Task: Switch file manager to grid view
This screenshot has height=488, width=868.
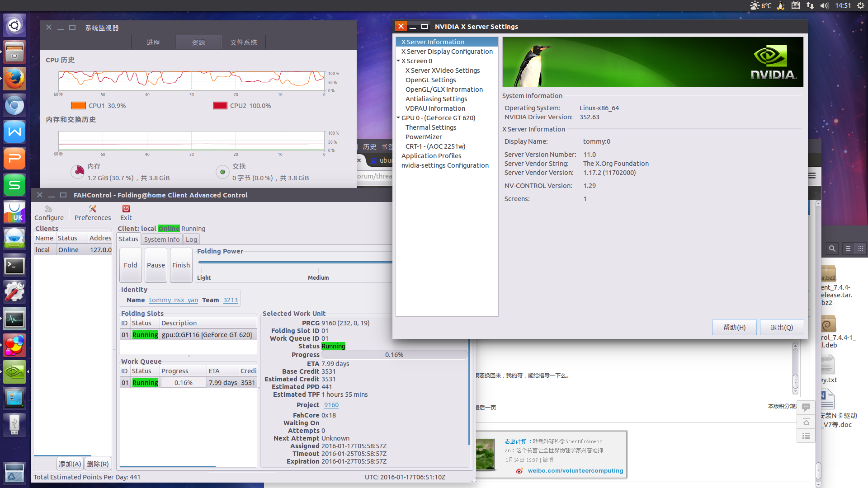Action: click(x=860, y=249)
